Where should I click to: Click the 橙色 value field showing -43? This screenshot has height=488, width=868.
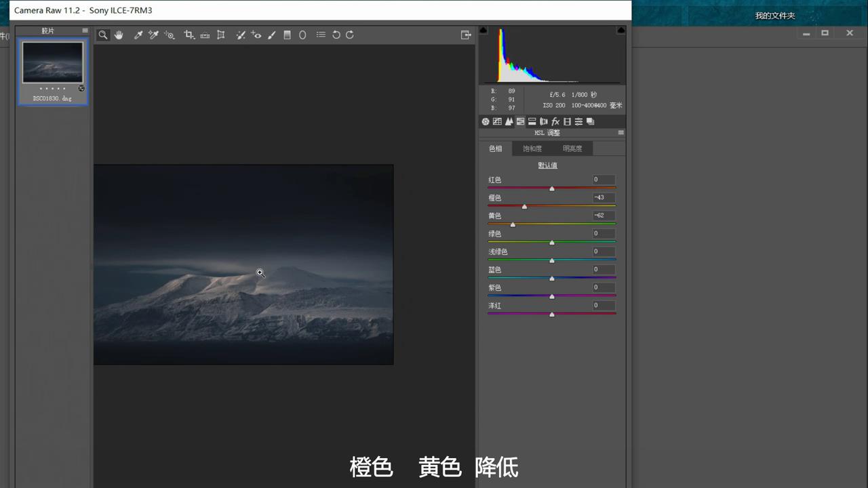(603, 198)
